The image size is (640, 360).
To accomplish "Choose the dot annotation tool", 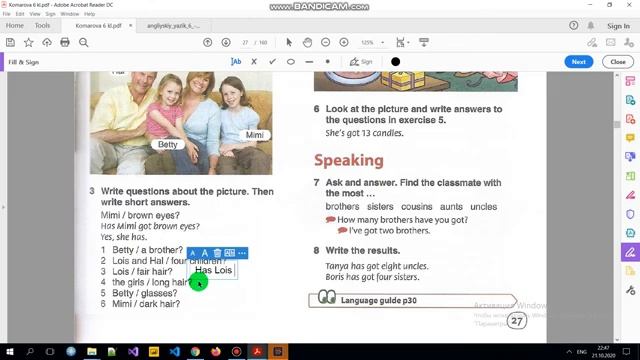I will (x=327, y=62).
